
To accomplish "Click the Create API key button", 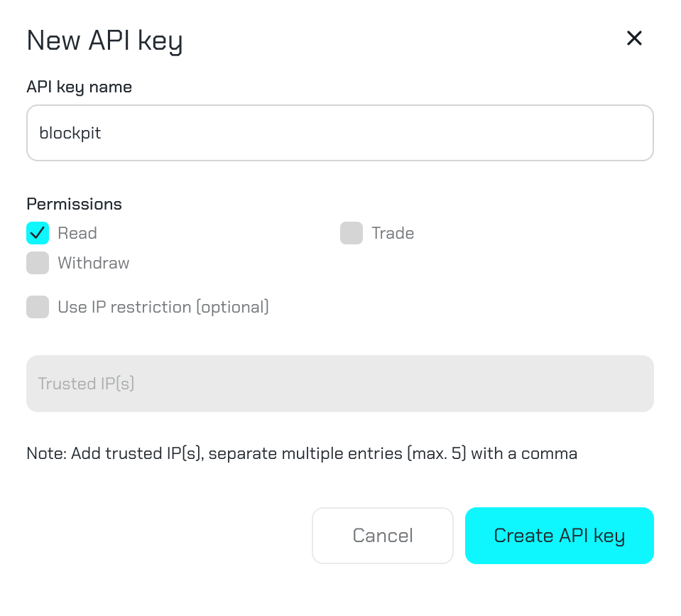I will pos(559,536).
